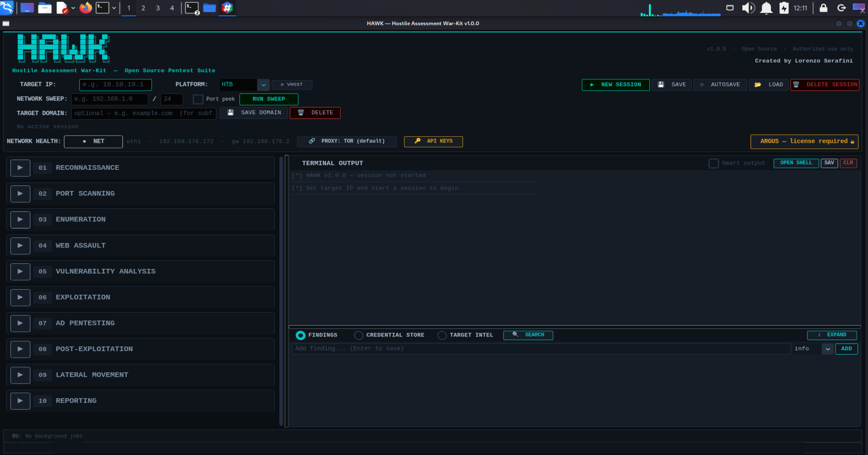The image size is (868, 455).
Task: Expand the 10 Reporting section
Action: click(20, 401)
